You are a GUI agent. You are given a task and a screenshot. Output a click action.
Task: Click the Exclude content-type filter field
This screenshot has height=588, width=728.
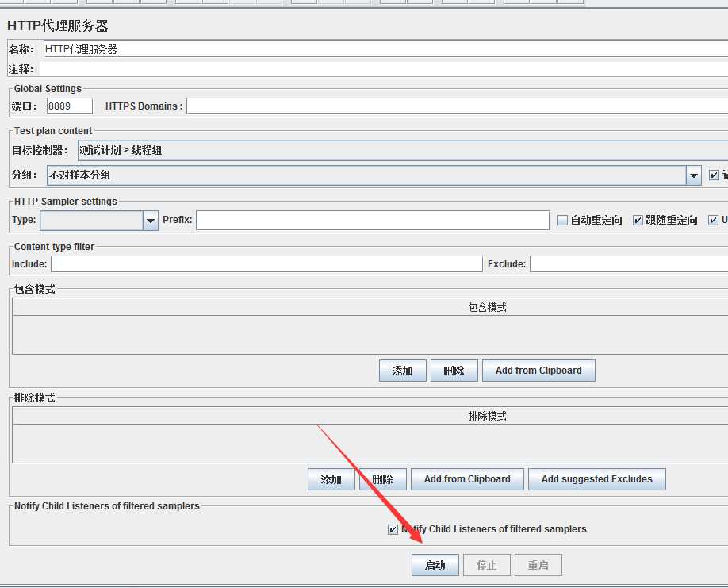coord(629,263)
